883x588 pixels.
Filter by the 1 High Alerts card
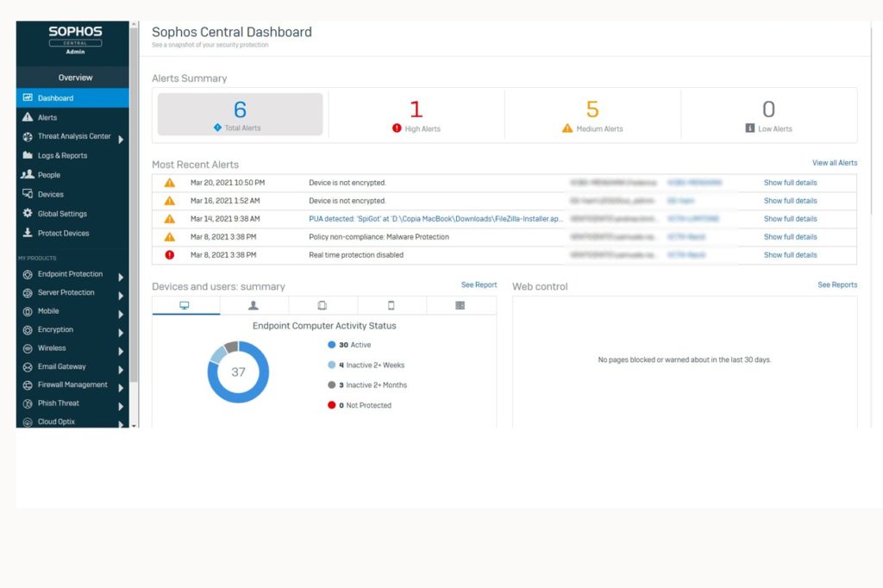coord(416,115)
